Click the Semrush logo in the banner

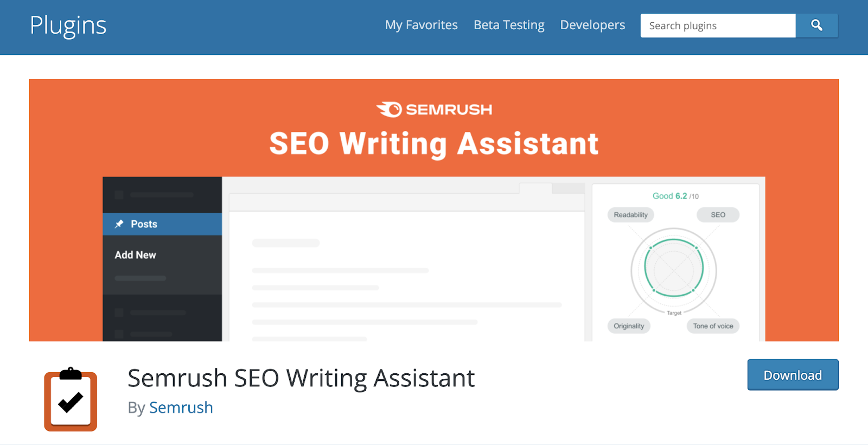click(433, 109)
